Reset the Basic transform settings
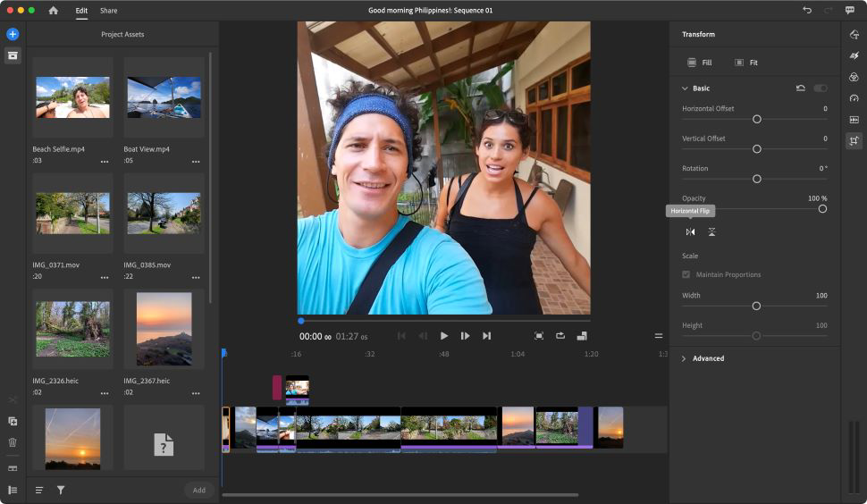The width and height of the screenshot is (867, 504). tap(800, 88)
